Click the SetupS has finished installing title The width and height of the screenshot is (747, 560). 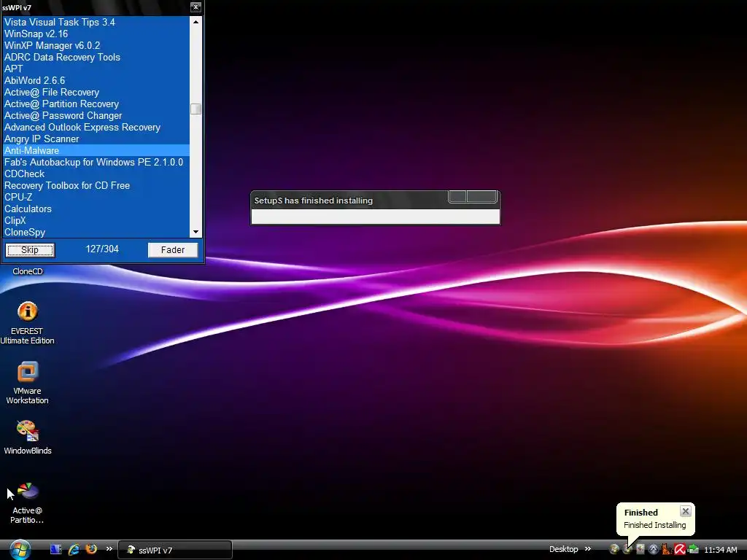(314, 201)
